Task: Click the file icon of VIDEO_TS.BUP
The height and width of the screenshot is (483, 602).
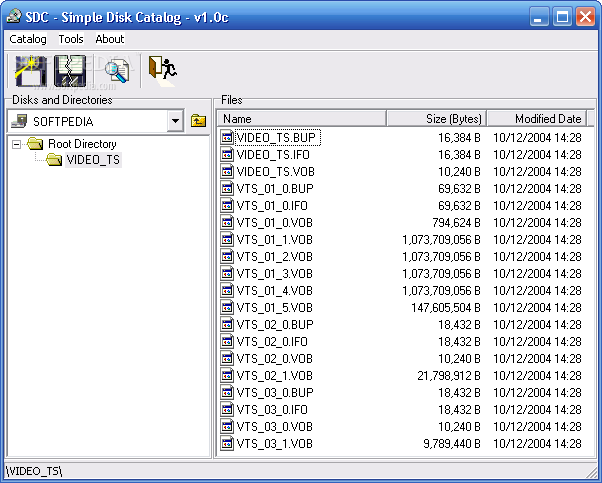Action: (227, 137)
